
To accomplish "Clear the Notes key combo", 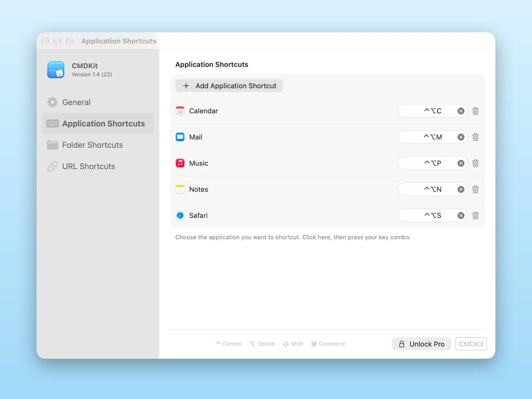I will (461, 189).
